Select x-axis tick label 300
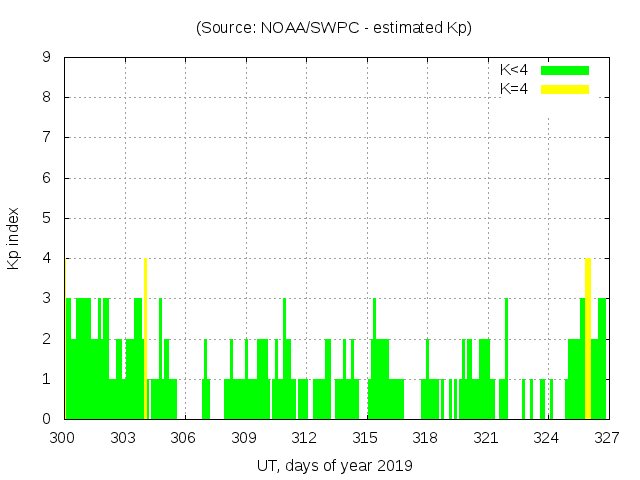Image resolution: width=640 pixels, height=480 pixels. click(64, 437)
